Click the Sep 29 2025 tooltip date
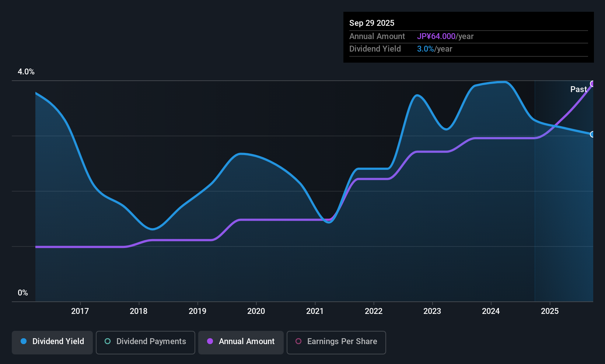The width and height of the screenshot is (605, 364). point(372,23)
